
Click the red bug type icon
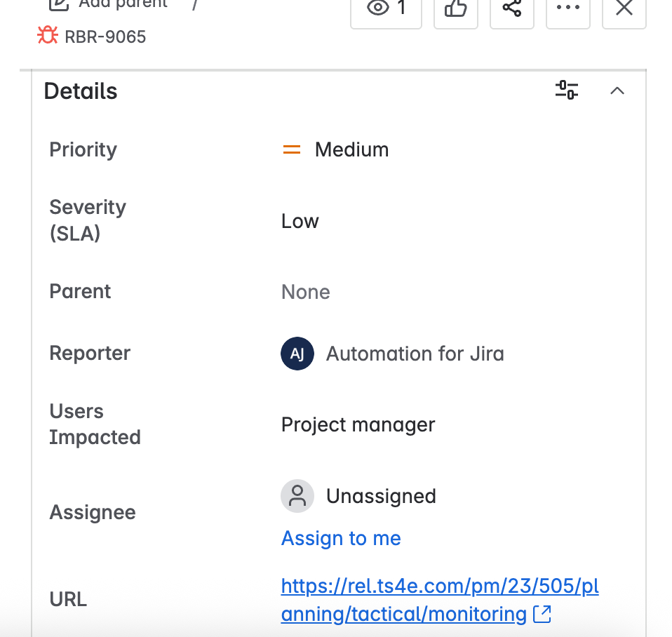[x=46, y=34]
